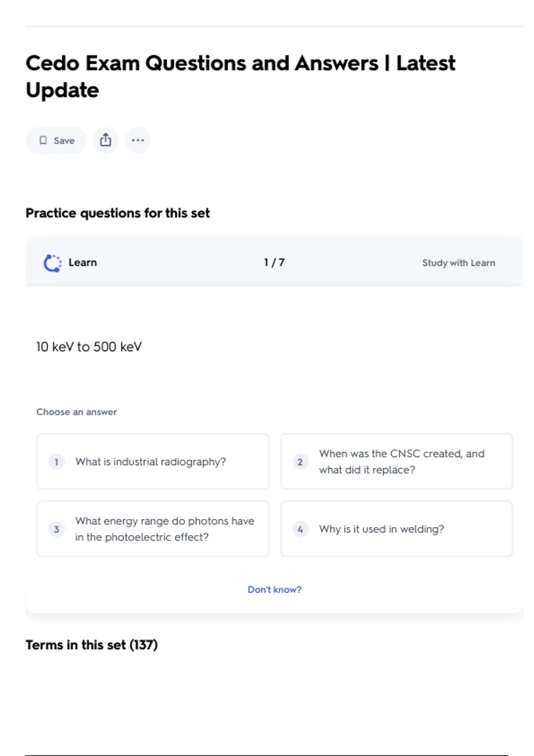Pick answer 'Why is it used in welding?'
The height and width of the screenshot is (756, 534).
396,529
